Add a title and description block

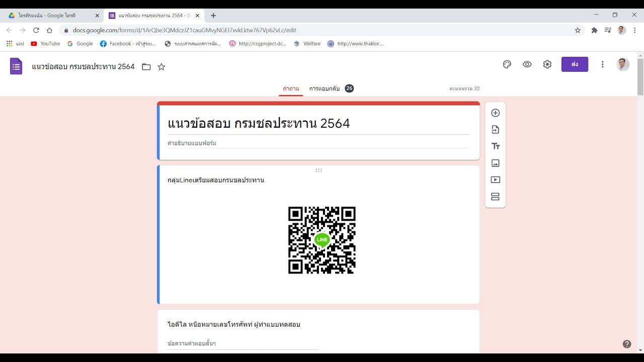[495, 146]
